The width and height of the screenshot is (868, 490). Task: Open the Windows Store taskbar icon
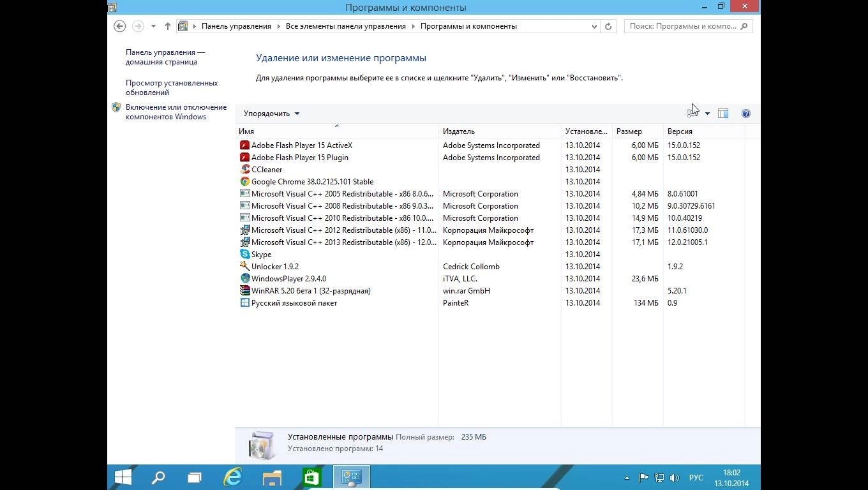pos(311,477)
